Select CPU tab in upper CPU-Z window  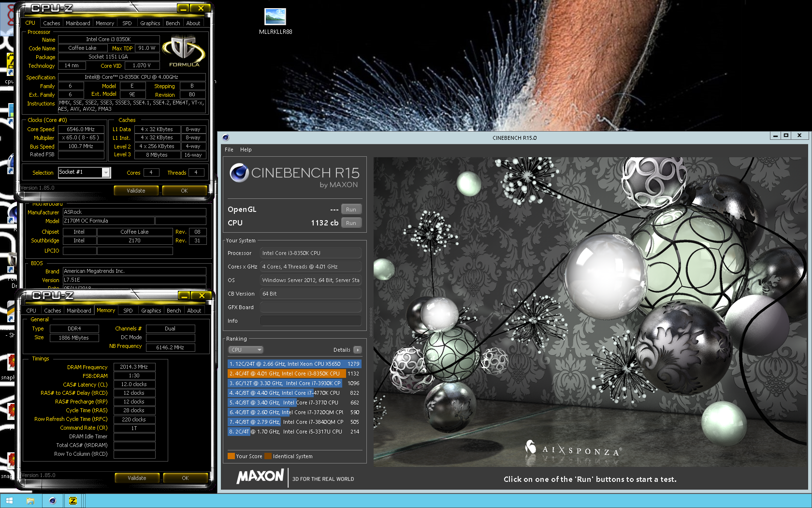point(30,23)
